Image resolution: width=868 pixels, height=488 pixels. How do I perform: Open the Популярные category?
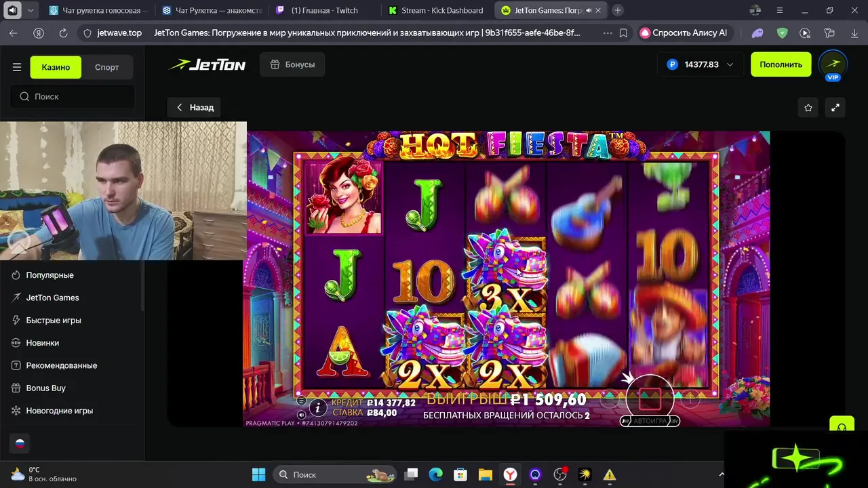(x=50, y=275)
